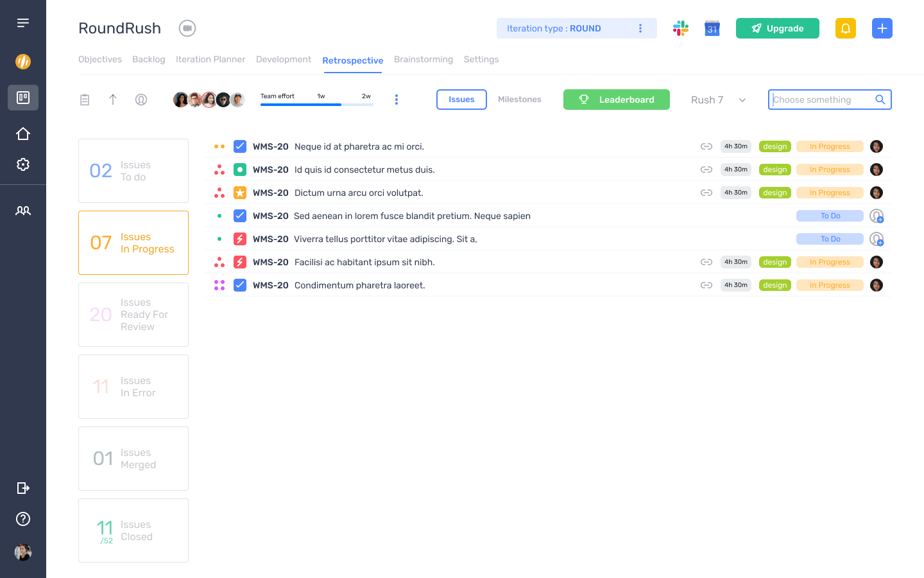Image resolution: width=924 pixels, height=578 pixels.
Task: Click the Upgrade button
Action: 778,28
